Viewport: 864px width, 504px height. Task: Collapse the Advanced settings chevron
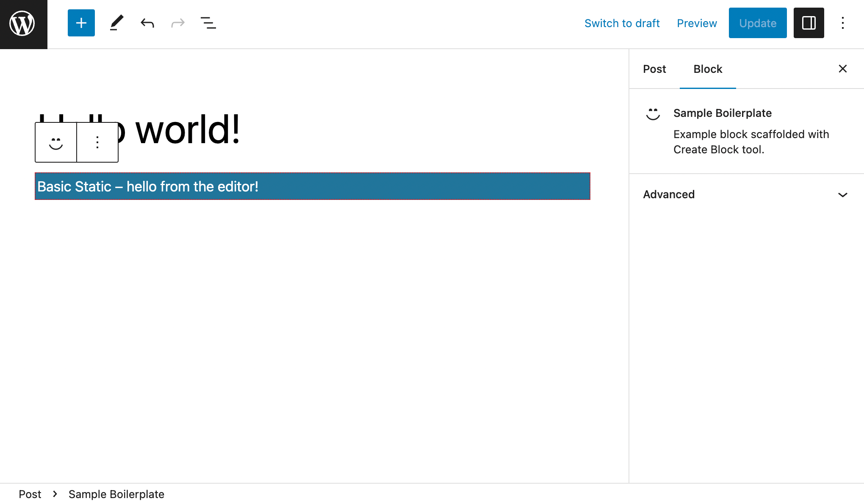pos(842,194)
